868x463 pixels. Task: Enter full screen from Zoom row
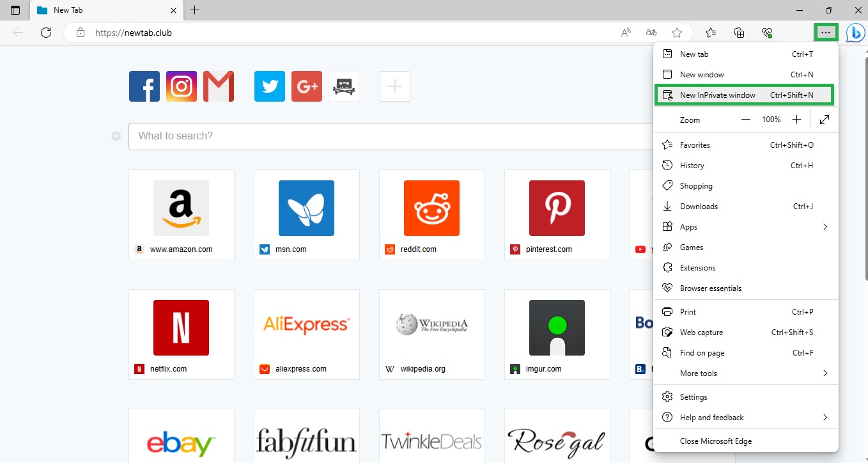pyautogui.click(x=825, y=120)
